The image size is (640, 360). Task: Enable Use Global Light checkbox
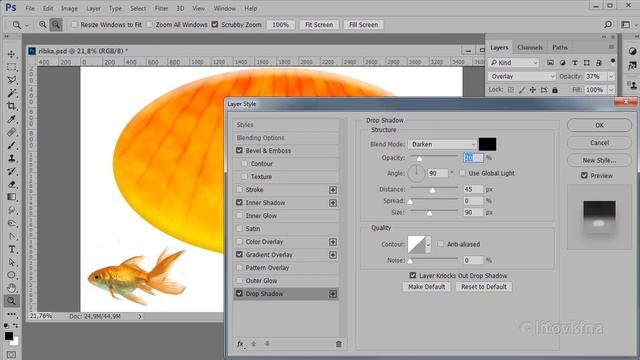[462, 173]
